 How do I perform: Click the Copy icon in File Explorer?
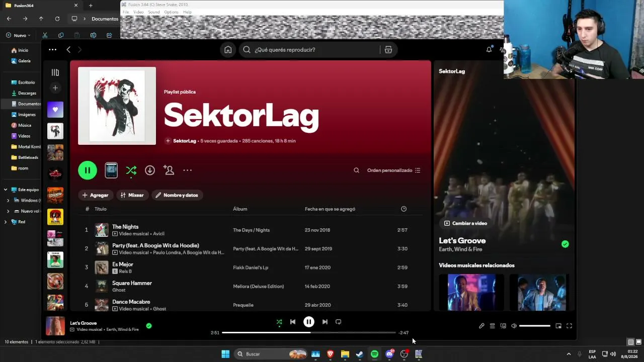coord(61,35)
